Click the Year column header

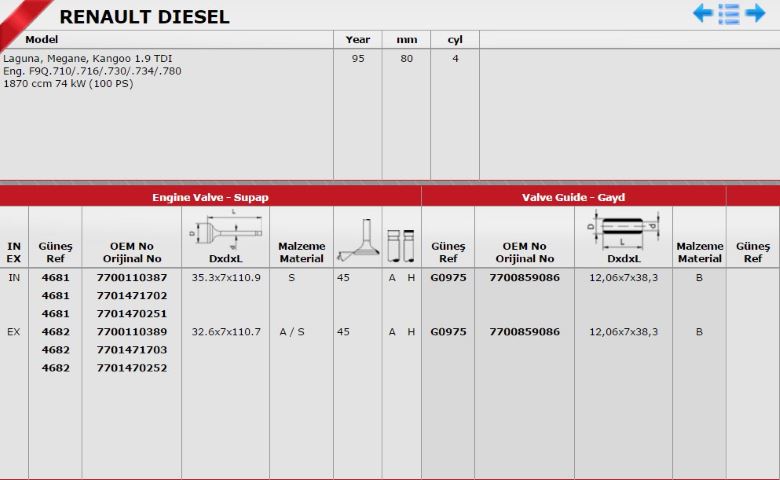pyautogui.click(x=358, y=39)
